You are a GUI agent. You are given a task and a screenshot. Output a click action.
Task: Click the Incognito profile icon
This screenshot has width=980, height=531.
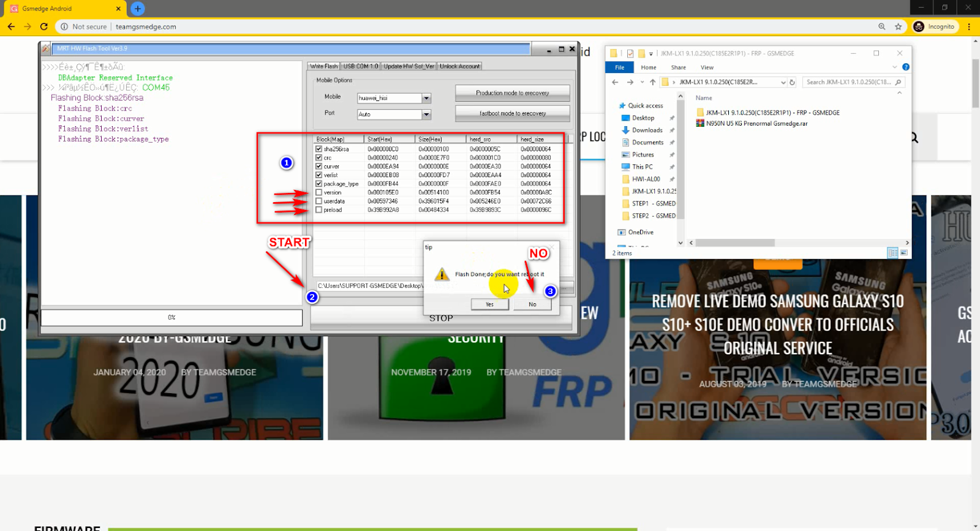tap(919, 26)
